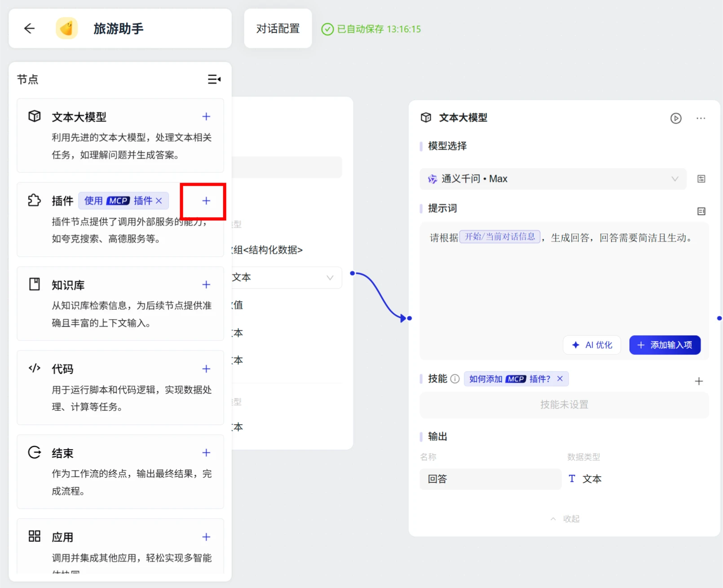This screenshot has width=723, height=588.
Task: Open the 对话配置 settings
Action: tap(278, 28)
